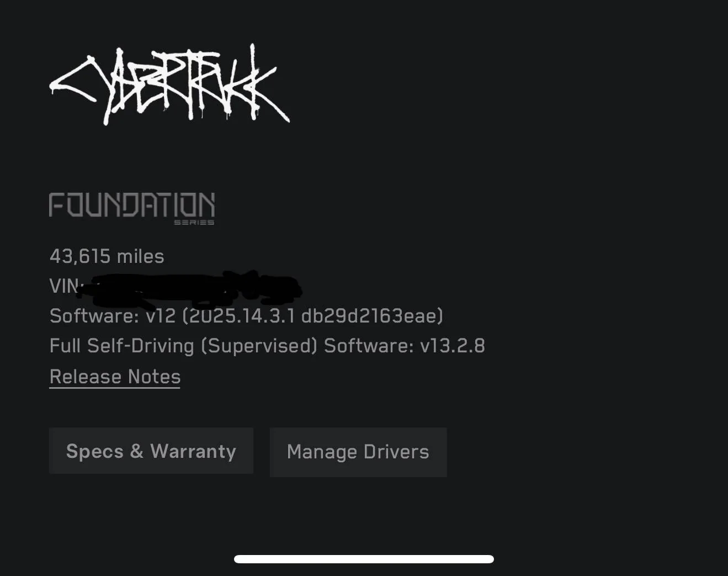Tap the 'Drivers' word in the button

pyautogui.click(x=396, y=452)
